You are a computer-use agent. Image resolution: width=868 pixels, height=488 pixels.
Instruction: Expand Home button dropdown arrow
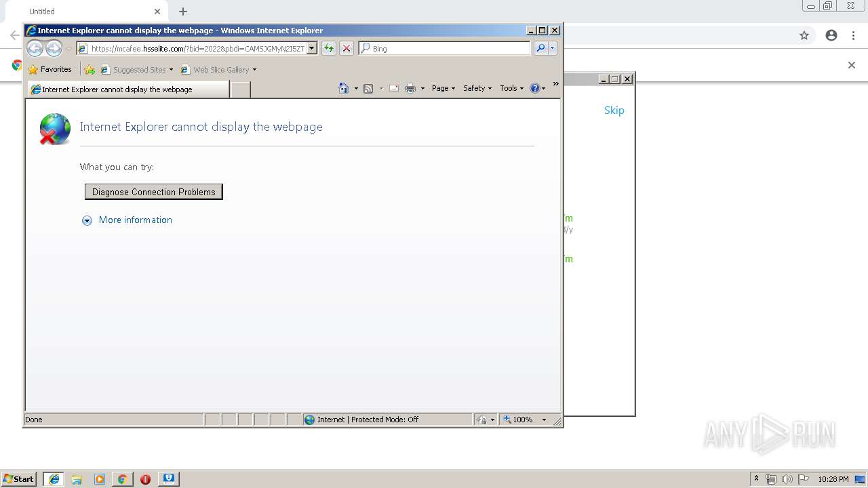click(x=356, y=89)
